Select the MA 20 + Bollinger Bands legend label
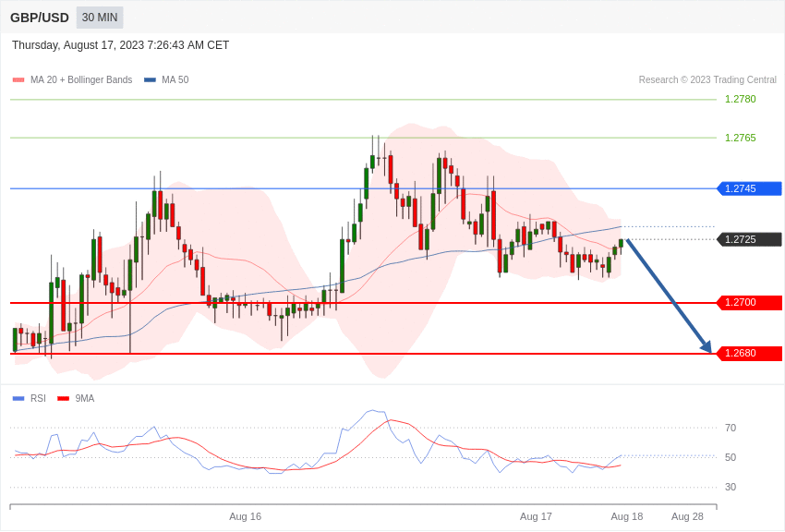This screenshot has height=532, width=785. 81,80
